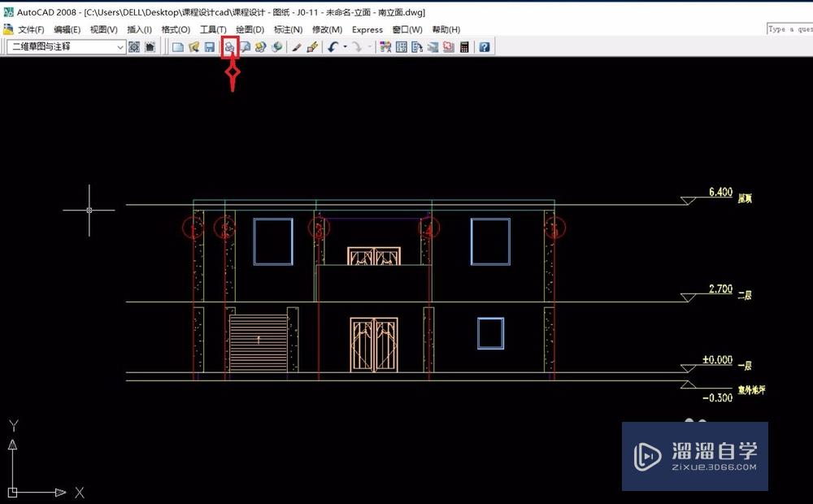
Task: Expand the undo history dropdown arrow
Action: (x=345, y=47)
